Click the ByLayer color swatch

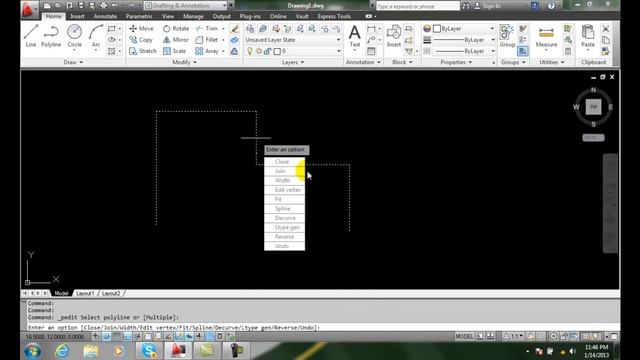[x=437, y=29]
